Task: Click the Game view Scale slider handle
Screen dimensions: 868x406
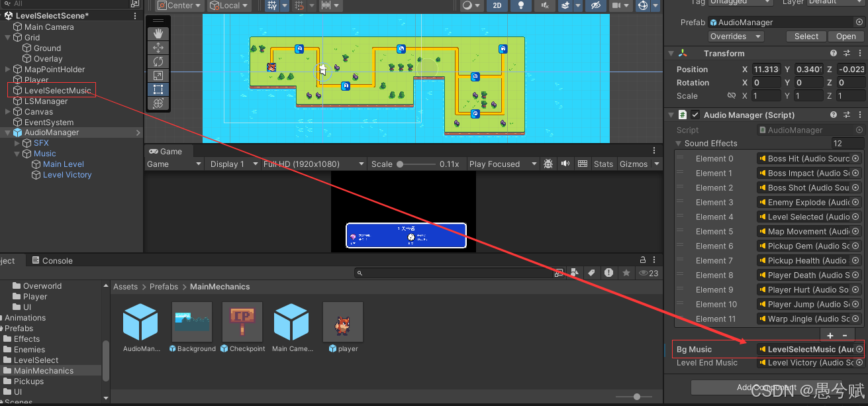Action: pos(400,164)
